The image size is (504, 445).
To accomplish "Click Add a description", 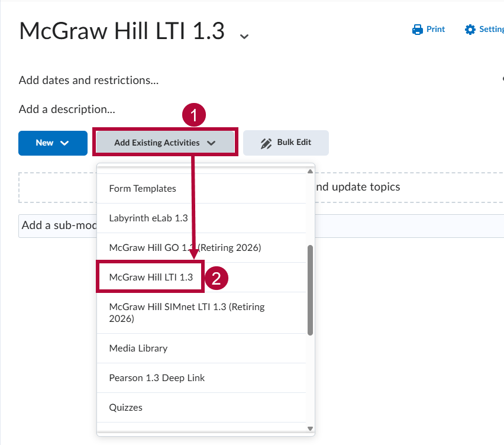I will pos(67,109).
